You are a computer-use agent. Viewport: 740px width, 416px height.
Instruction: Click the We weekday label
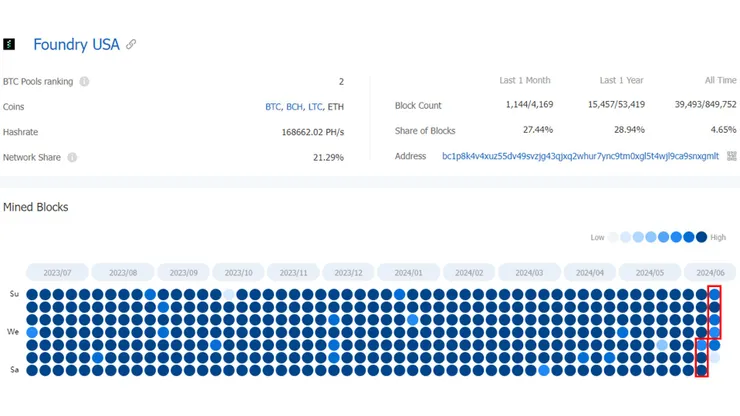13,332
